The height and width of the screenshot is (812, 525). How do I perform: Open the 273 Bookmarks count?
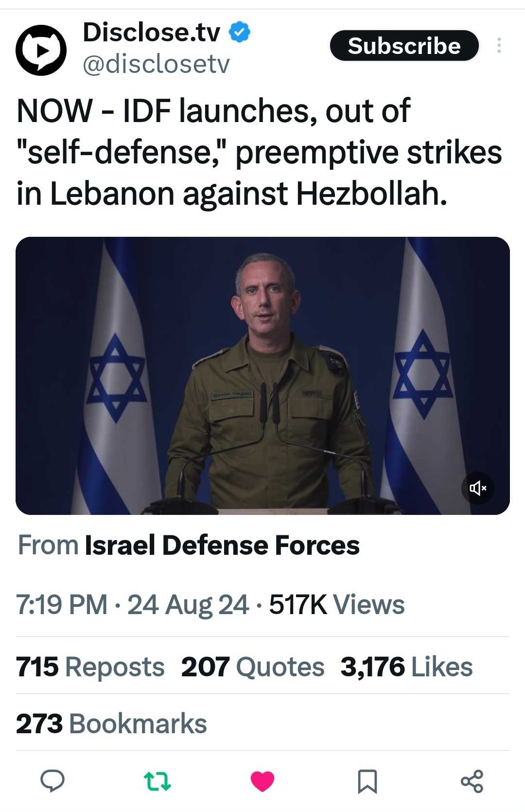coord(111,724)
